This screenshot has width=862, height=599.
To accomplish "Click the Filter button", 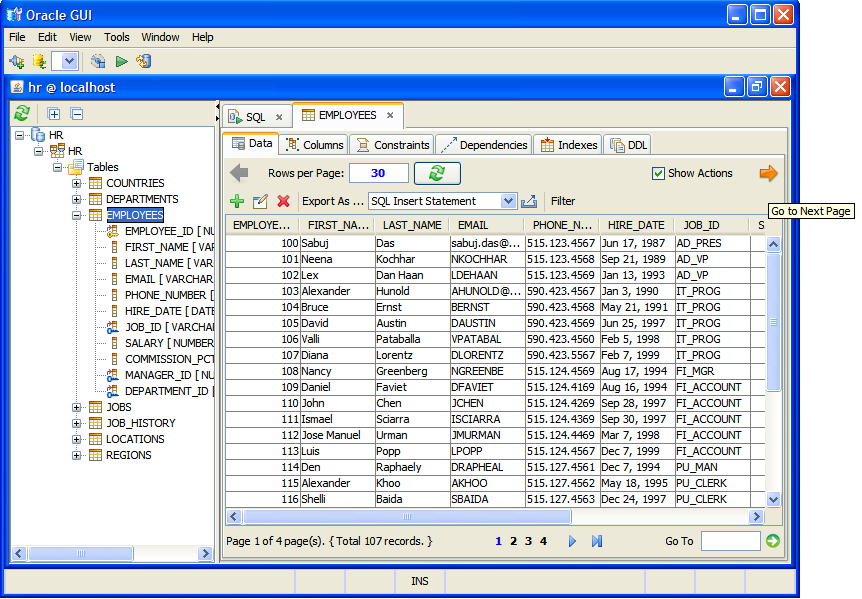I will click(563, 201).
